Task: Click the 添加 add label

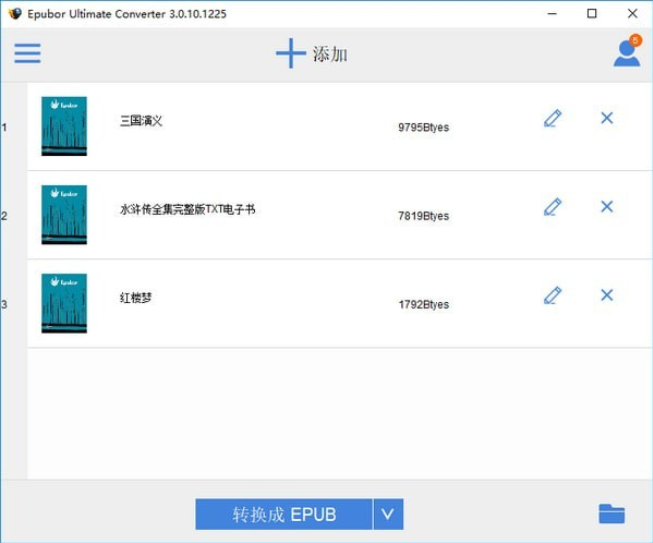Action: (330, 54)
